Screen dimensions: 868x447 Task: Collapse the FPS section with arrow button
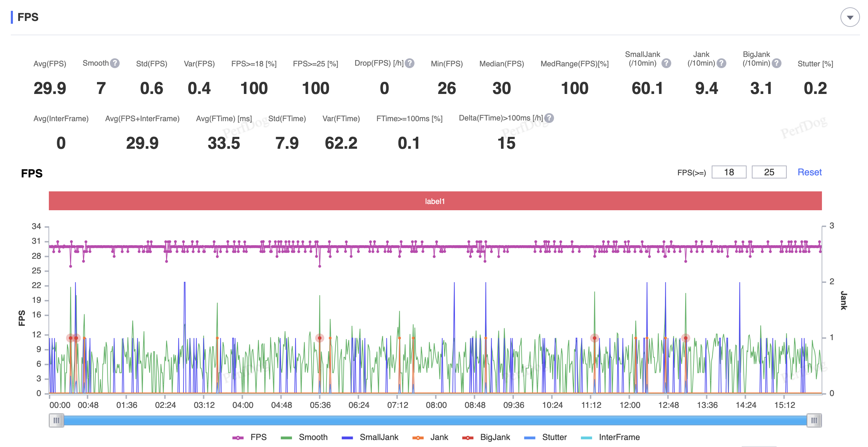(x=850, y=17)
